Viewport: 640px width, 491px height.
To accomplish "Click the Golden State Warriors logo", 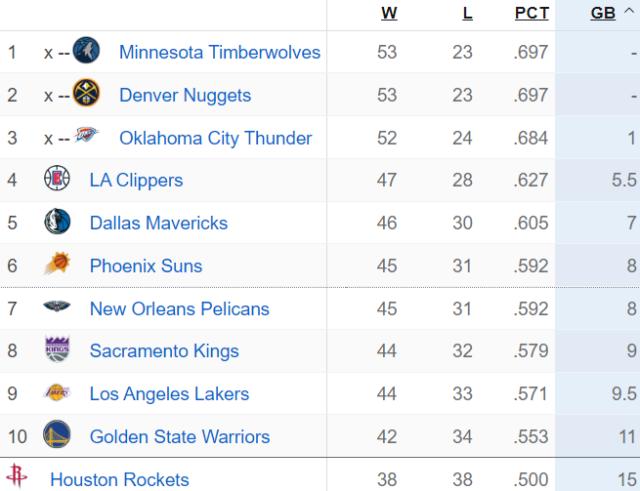I will [57, 436].
